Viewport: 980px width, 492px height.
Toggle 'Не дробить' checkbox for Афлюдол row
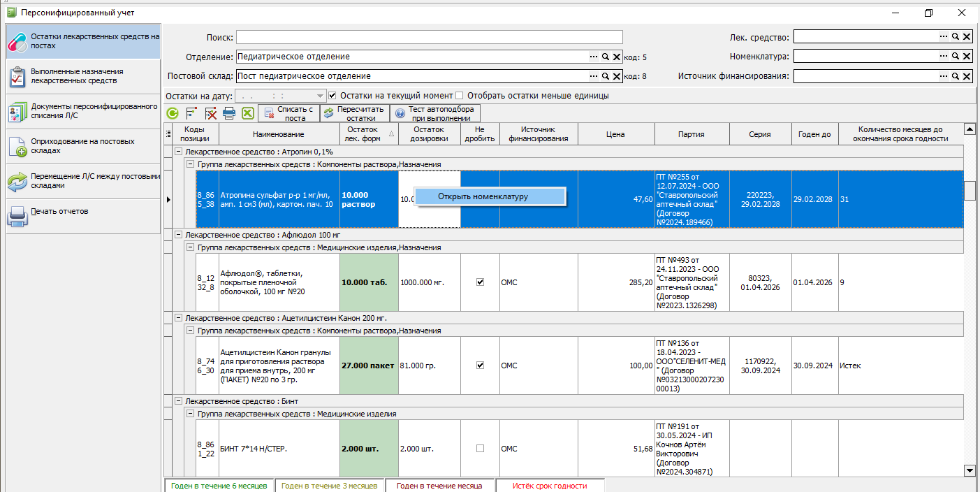[480, 282]
